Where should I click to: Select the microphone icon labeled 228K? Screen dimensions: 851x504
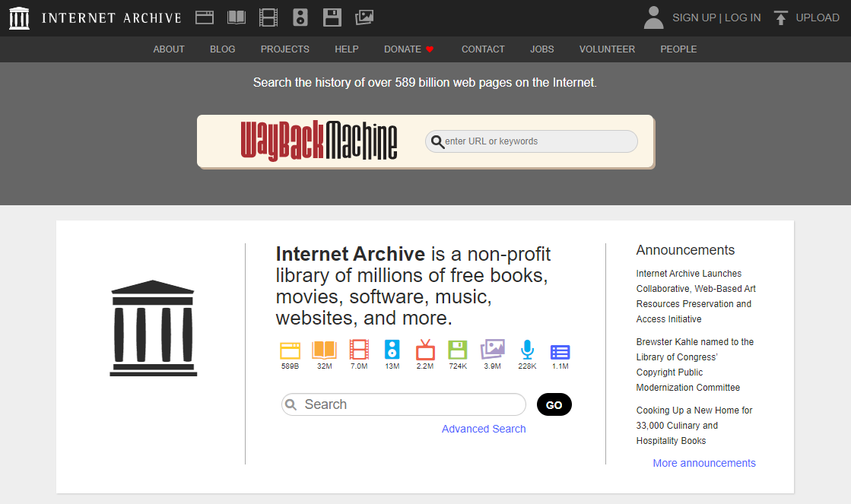pyautogui.click(x=527, y=350)
